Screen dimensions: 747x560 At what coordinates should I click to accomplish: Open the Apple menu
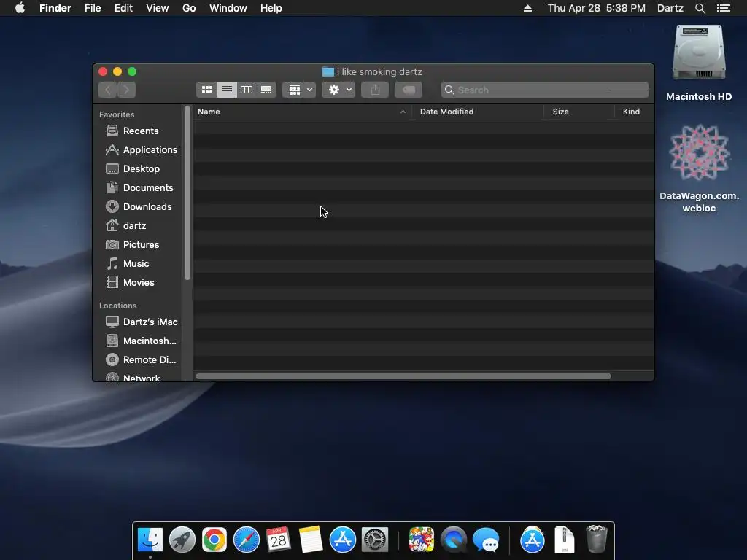click(x=20, y=8)
